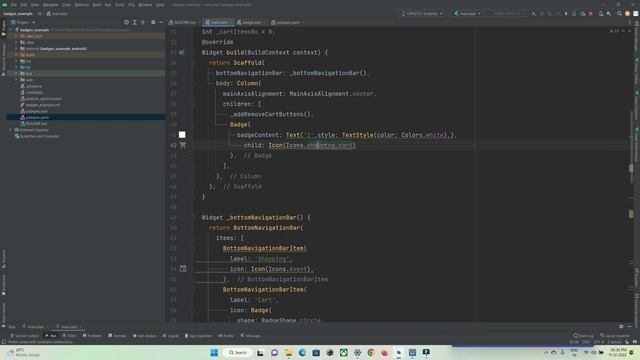
Task: Click the weather widget on the taskbar
Action: point(24,352)
